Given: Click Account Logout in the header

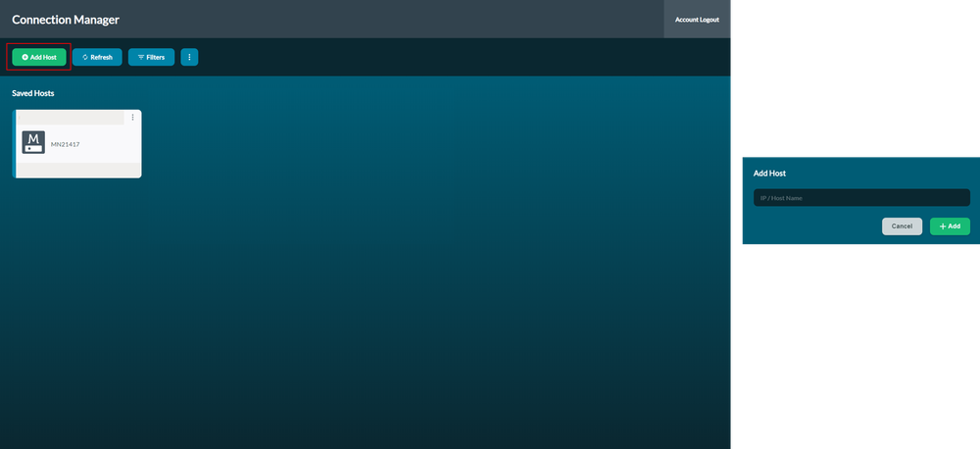Looking at the screenshot, I should (x=697, y=20).
